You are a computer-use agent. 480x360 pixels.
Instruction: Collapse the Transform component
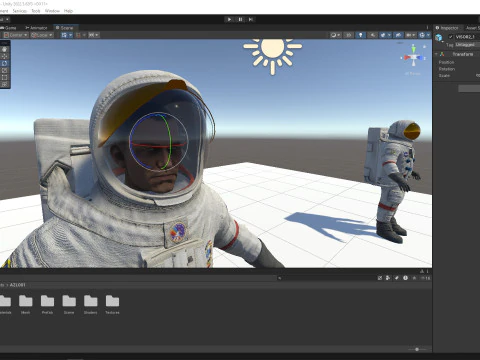[x=436, y=54]
